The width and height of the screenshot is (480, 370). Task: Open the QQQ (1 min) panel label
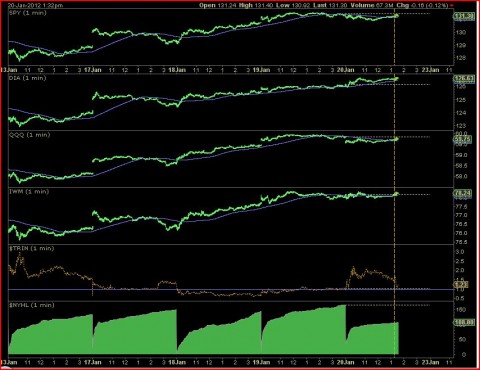pyautogui.click(x=30, y=135)
